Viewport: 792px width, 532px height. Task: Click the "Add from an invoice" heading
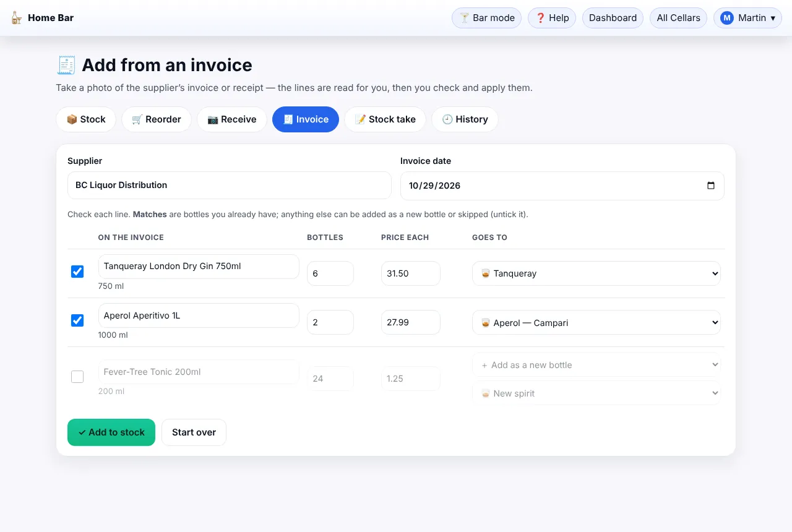[167, 65]
